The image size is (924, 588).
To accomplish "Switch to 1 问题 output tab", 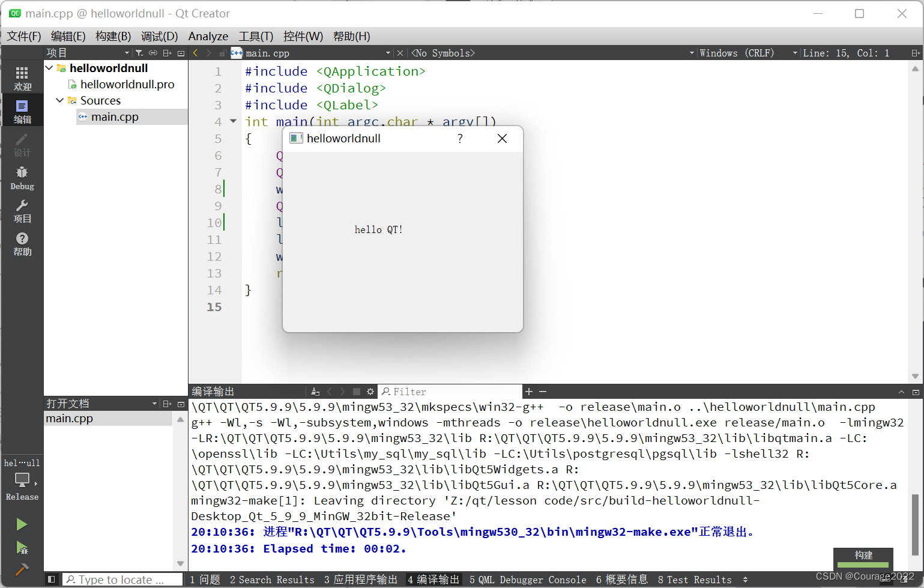I will coord(205,580).
